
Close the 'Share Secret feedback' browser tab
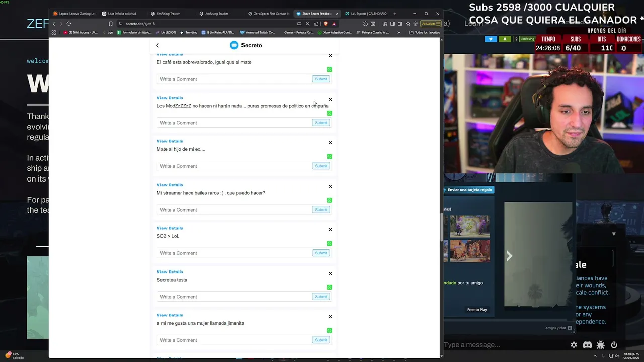click(x=337, y=14)
